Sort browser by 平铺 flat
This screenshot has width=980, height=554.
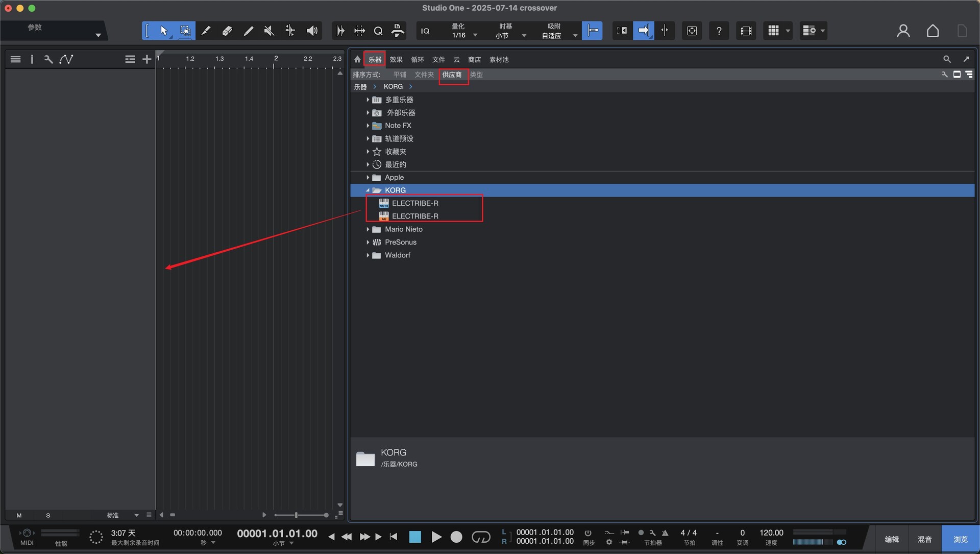tap(400, 75)
